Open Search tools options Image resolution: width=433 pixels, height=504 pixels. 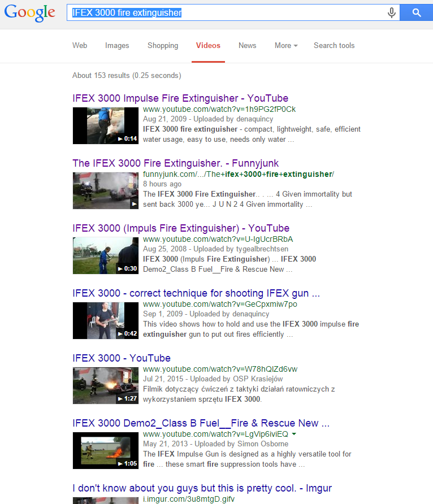[x=334, y=46]
